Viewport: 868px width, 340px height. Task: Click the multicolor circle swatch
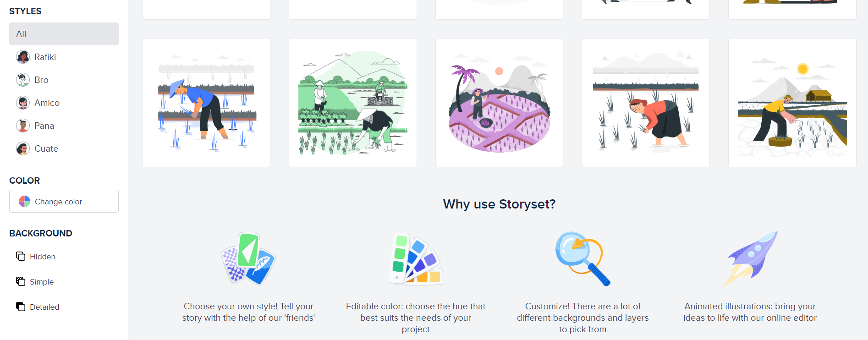point(24,201)
